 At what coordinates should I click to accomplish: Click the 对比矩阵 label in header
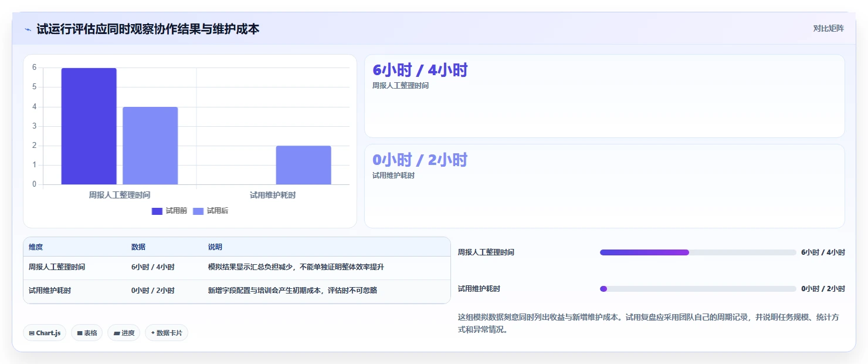[x=828, y=28]
